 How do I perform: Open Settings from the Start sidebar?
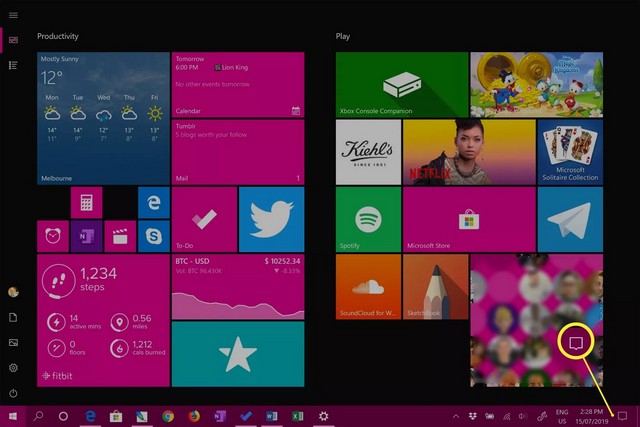(13, 368)
